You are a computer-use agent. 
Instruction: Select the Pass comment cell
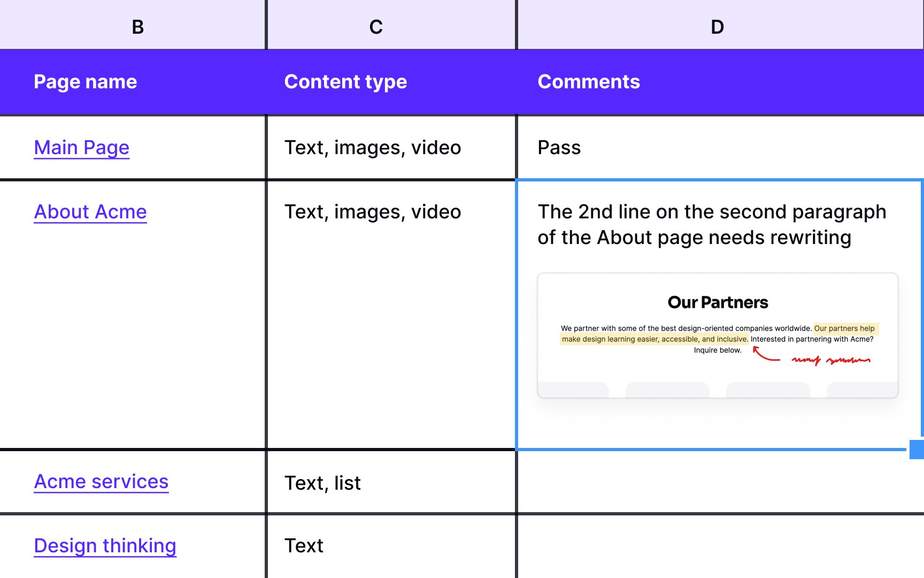pos(721,148)
